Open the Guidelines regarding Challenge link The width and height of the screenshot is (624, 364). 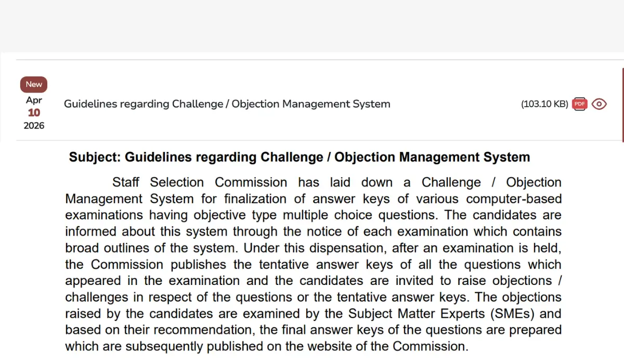(x=227, y=104)
